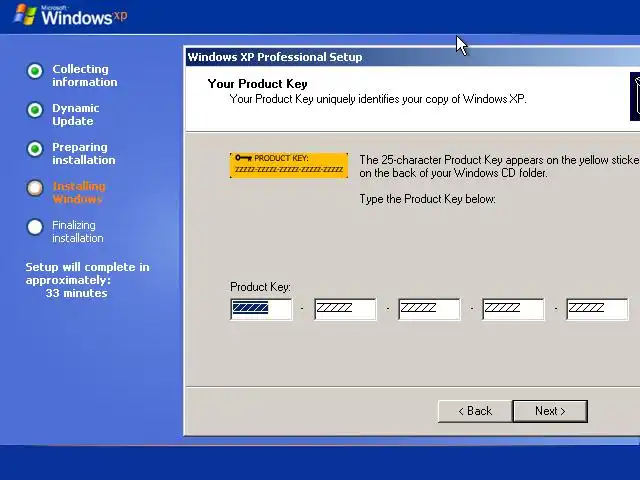Click the Windows XP flag logo
The height and width of the screenshot is (480, 640).
[25, 15]
